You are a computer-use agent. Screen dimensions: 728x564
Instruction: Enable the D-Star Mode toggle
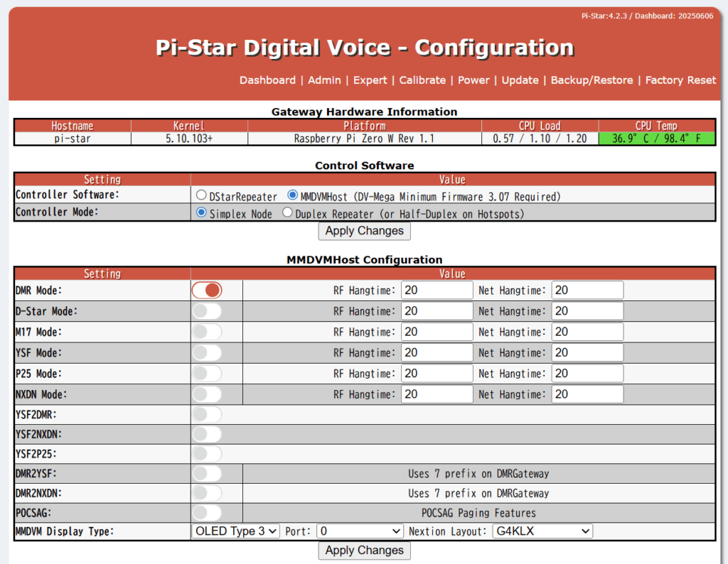(x=207, y=311)
